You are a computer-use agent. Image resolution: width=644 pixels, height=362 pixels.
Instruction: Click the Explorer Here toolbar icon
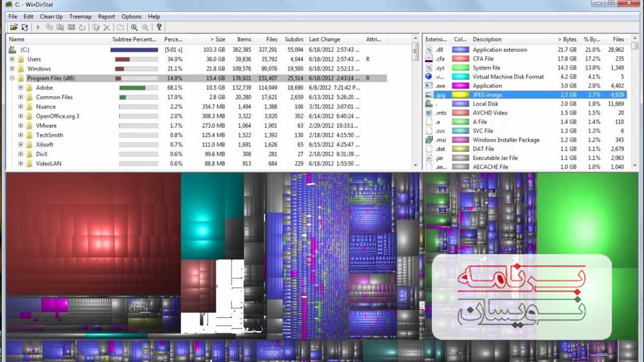[x=60, y=27]
